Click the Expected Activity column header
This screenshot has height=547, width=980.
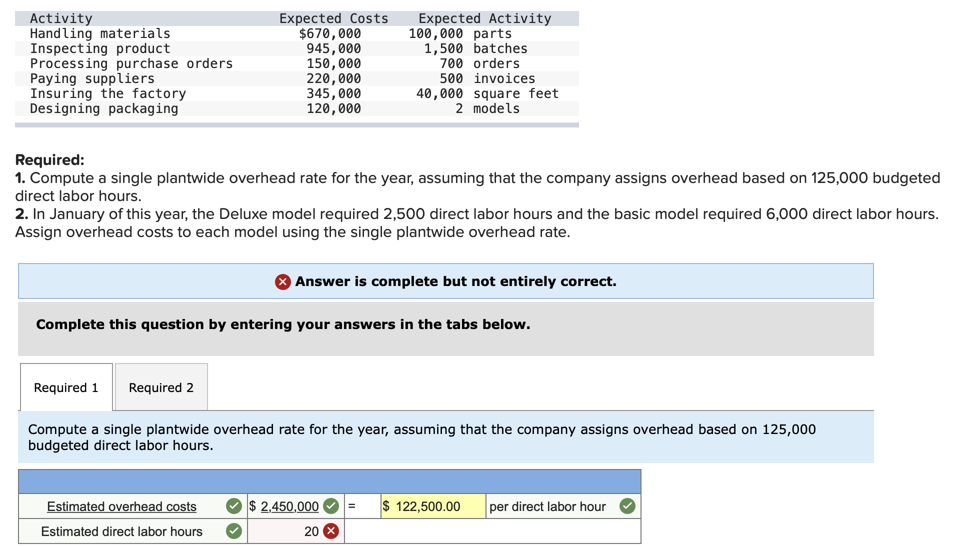click(484, 18)
